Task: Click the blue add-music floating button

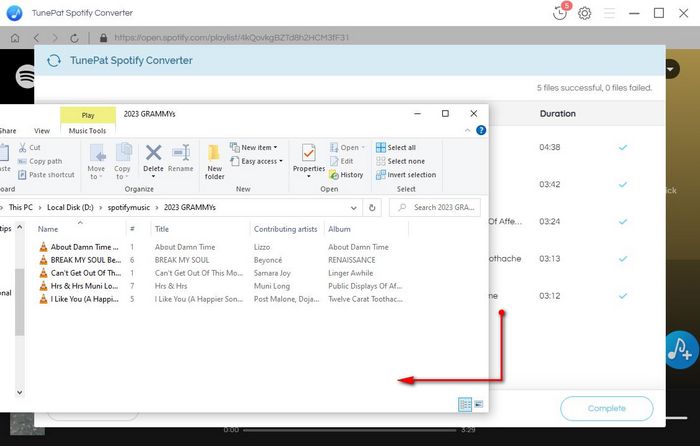Action: [681, 350]
